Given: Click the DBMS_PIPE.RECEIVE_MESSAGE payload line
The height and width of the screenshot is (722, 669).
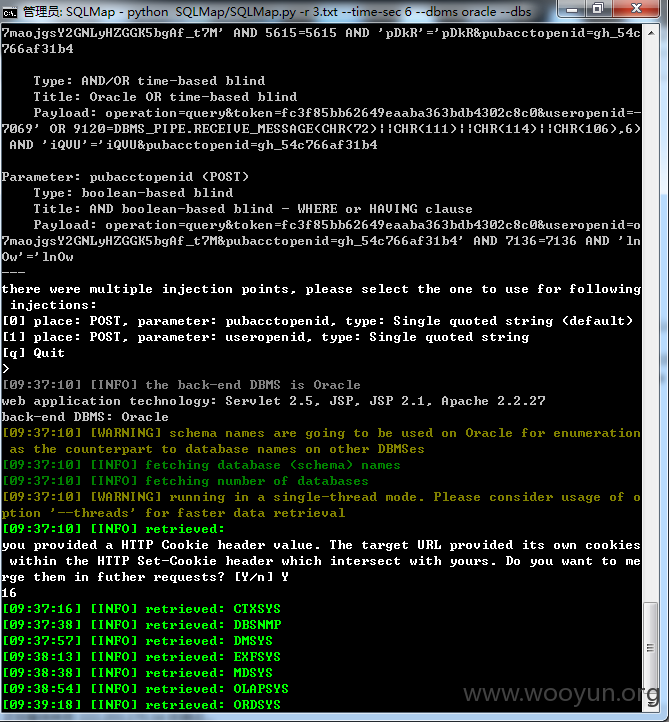Looking at the screenshot, I should tap(321, 129).
